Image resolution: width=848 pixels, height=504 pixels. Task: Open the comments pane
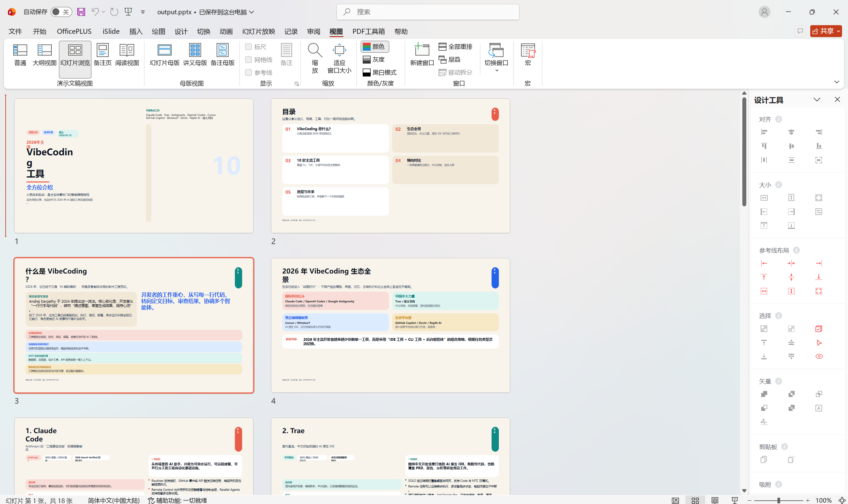pos(800,31)
